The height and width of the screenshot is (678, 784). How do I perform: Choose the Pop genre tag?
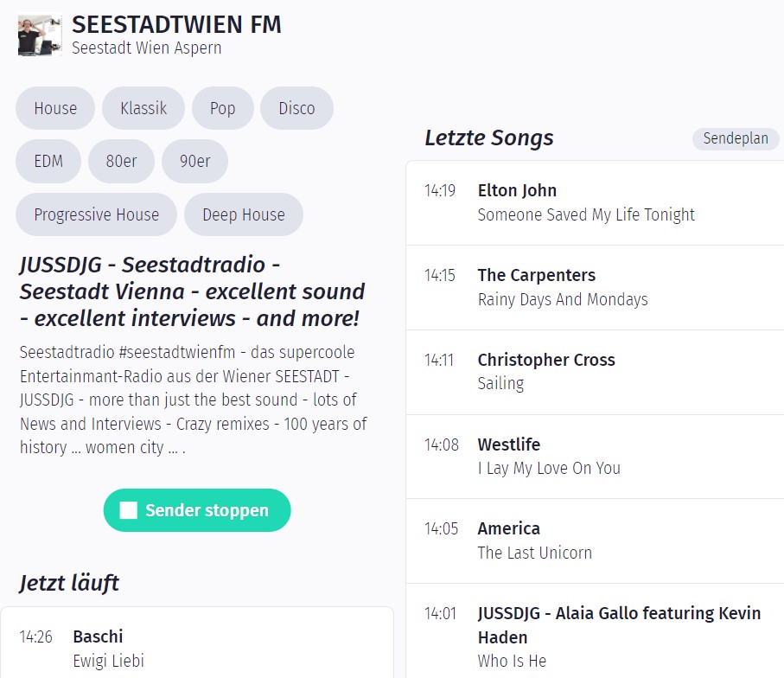point(222,108)
